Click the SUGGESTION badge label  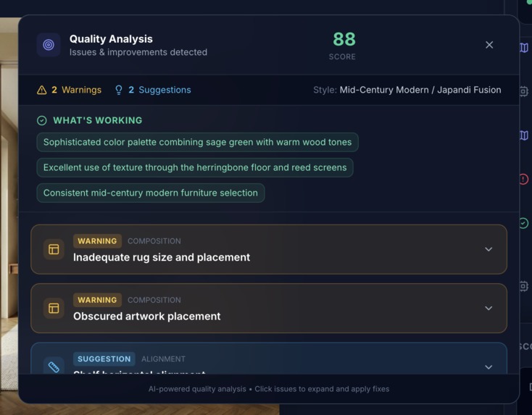(104, 359)
